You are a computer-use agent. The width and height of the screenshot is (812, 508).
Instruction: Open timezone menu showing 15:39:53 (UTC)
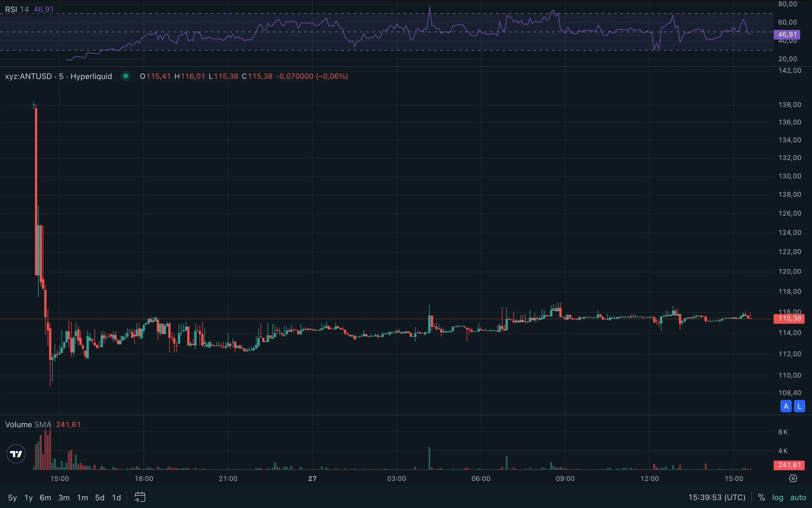(717, 498)
